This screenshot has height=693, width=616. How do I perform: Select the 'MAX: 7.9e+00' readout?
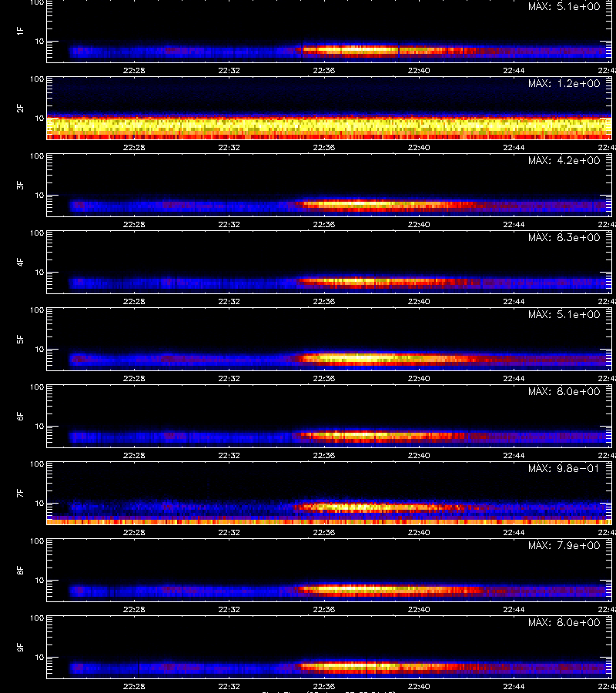point(564,545)
